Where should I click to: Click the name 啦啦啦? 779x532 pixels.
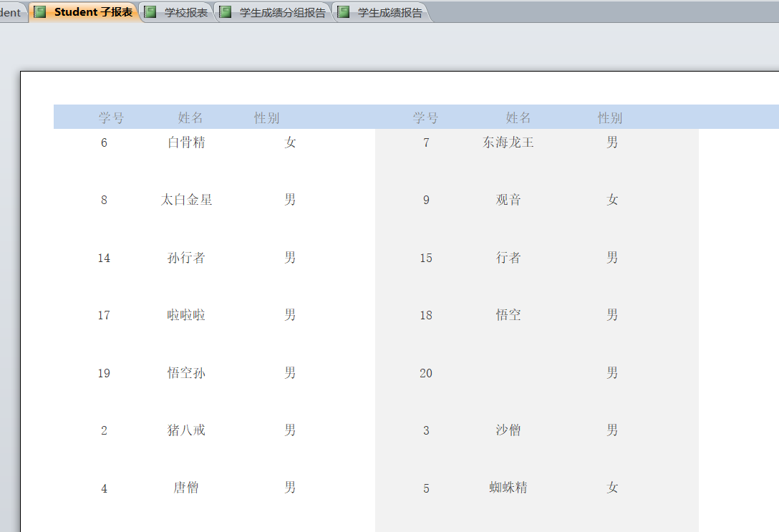[186, 315]
